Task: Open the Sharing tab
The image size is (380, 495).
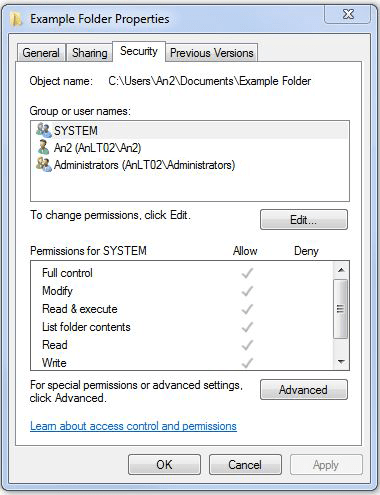Action: pyautogui.click(x=89, y=53)
